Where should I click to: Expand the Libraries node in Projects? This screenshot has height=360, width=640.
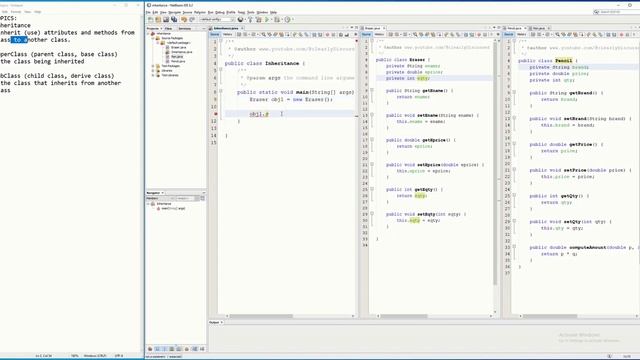153,71
